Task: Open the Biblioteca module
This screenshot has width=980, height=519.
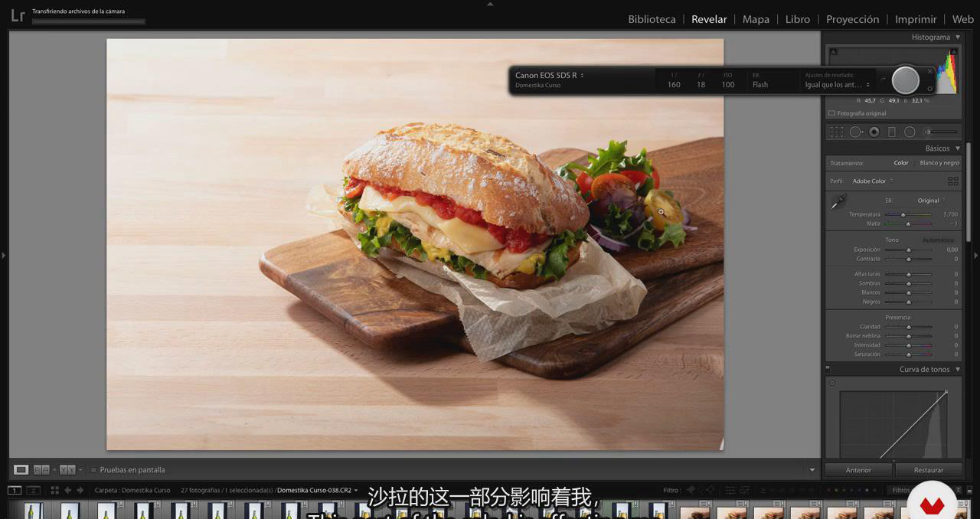Action: point(652,19)
